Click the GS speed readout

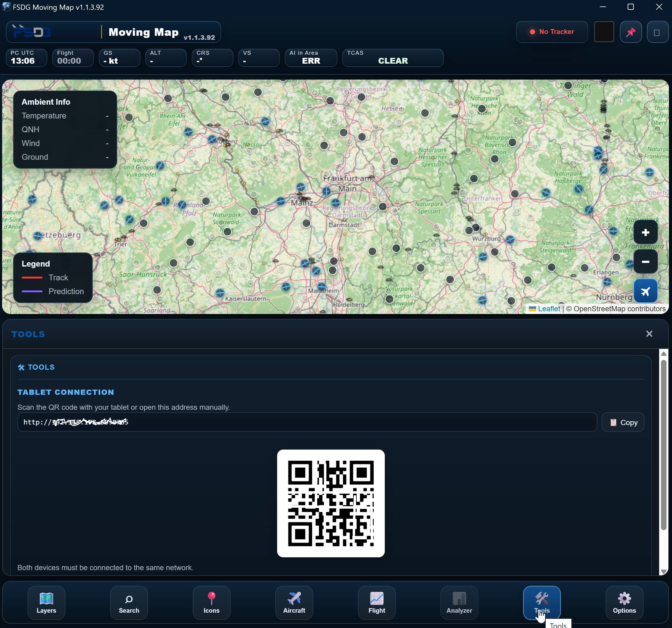click(x=119, y=58)
